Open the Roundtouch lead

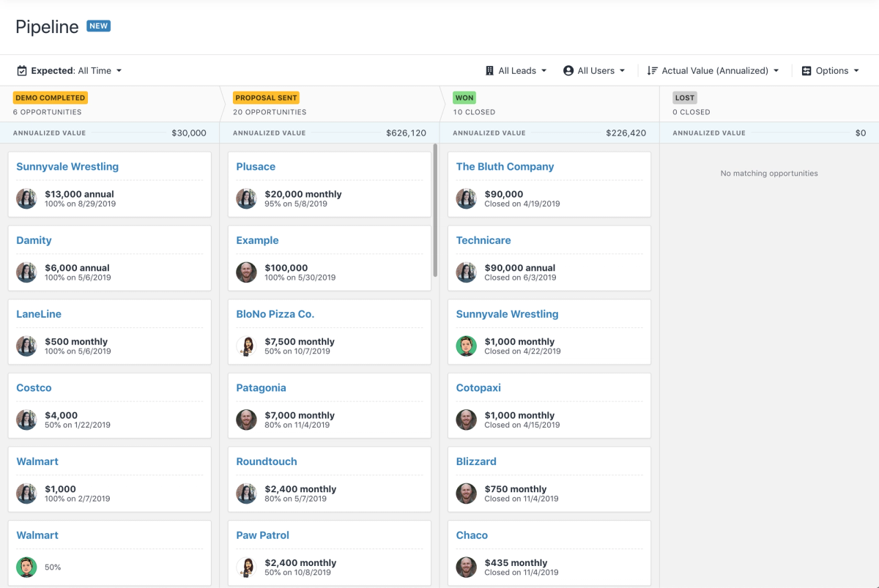[x=267, y=461]
